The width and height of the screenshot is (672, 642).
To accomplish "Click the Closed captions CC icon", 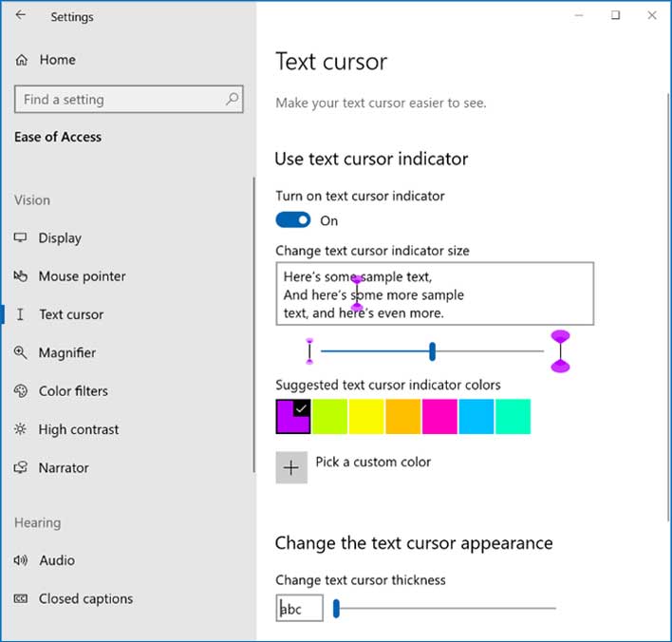I will 20,598.
